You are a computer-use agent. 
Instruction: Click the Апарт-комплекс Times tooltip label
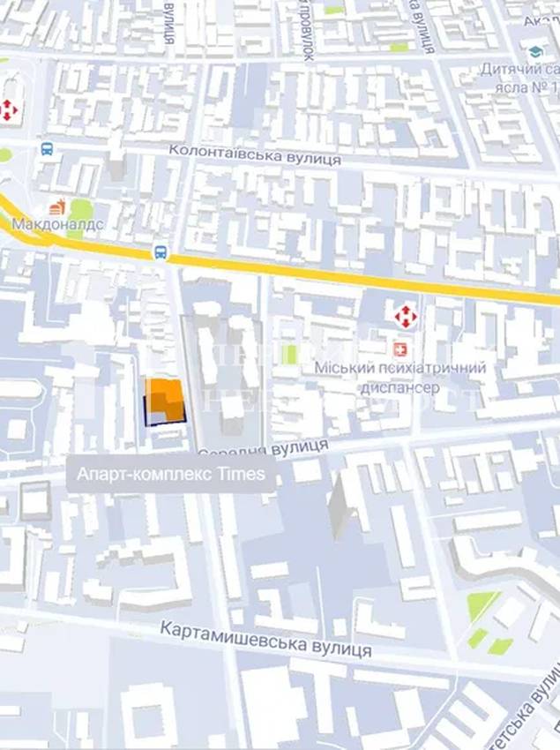click(x=171, y=474)
